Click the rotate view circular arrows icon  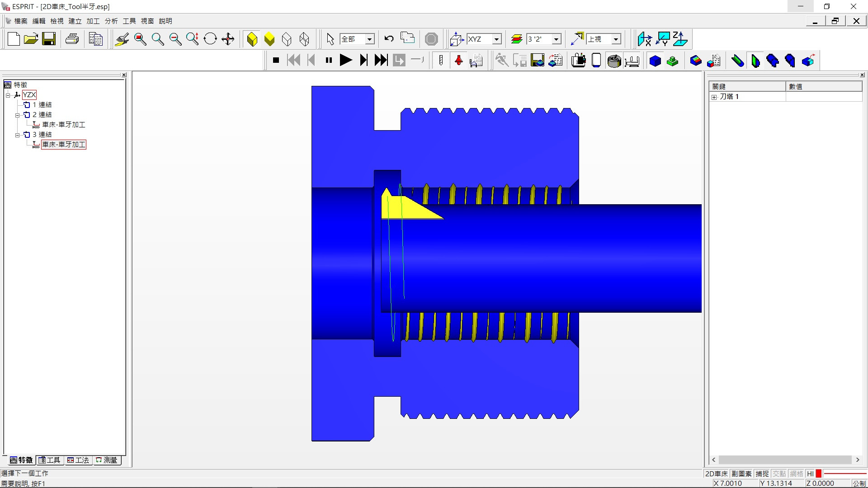point(210,39)
